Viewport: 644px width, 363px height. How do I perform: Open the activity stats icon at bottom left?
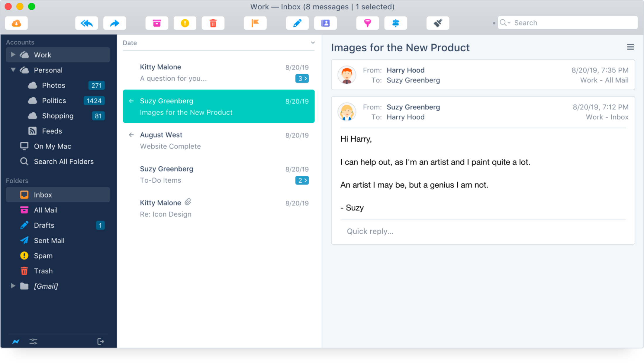(x=16, y=341)
